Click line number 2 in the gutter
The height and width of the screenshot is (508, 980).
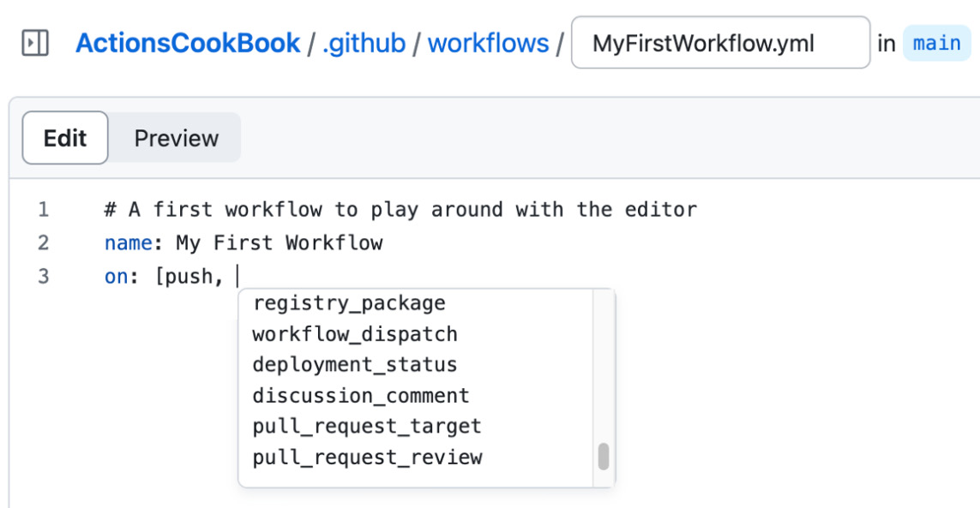[x=43, y=242]
